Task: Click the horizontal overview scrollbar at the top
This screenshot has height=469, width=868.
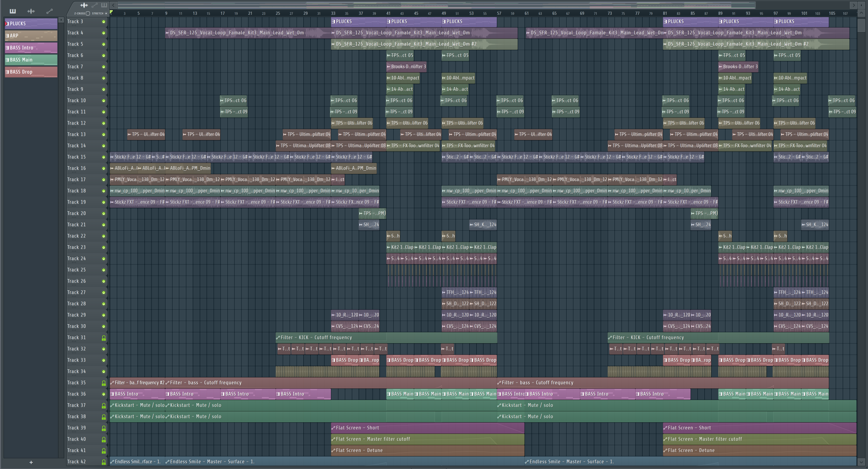Action: (436, 5)
